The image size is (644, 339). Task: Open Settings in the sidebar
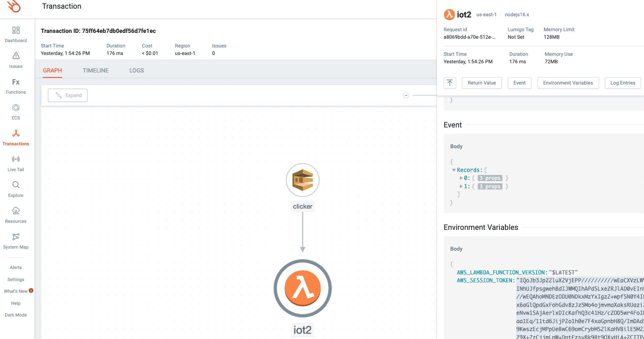(16, 279)
